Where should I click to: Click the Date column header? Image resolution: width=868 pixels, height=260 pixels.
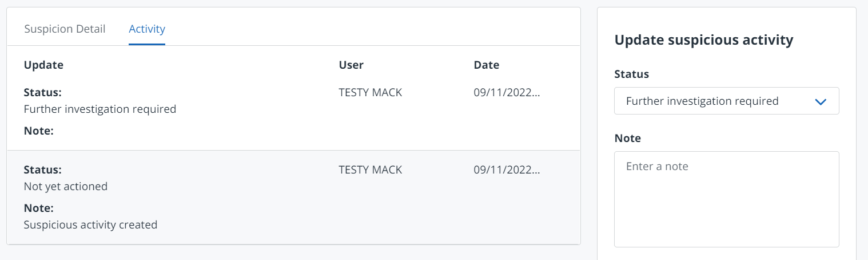[x=487, y=65]
